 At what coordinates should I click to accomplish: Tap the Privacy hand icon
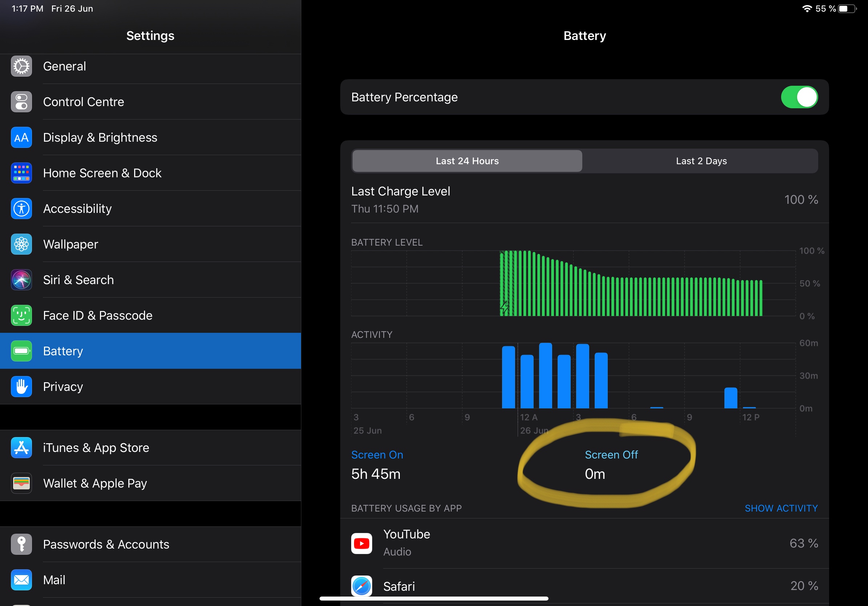click(x=21, y=387)
